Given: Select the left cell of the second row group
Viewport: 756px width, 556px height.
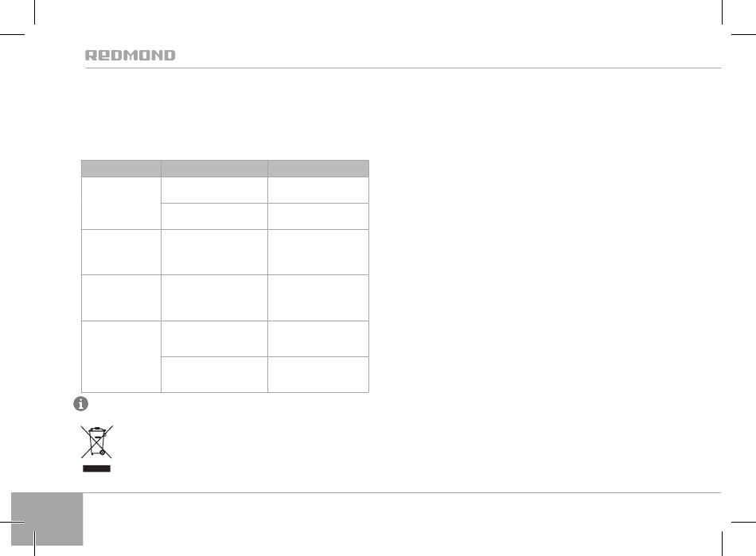Looking at the screenshot, I should [x=121, y=252].
